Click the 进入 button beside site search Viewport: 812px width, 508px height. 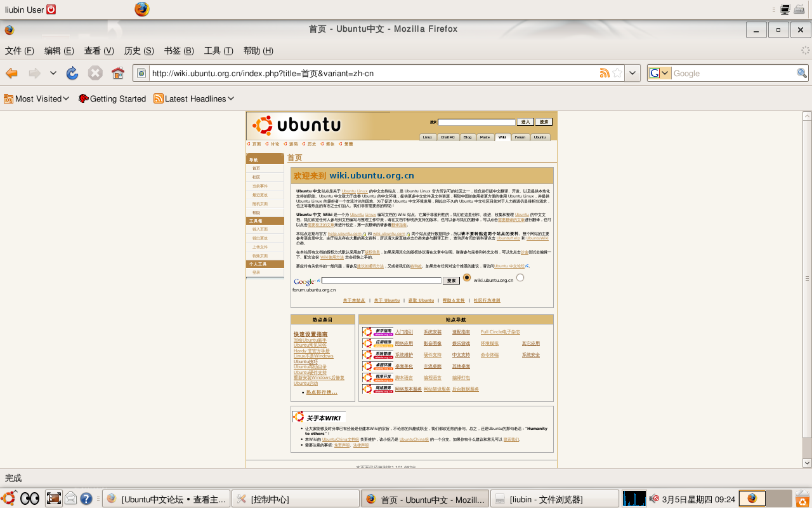pyautogui.click(x=525, y=122)
